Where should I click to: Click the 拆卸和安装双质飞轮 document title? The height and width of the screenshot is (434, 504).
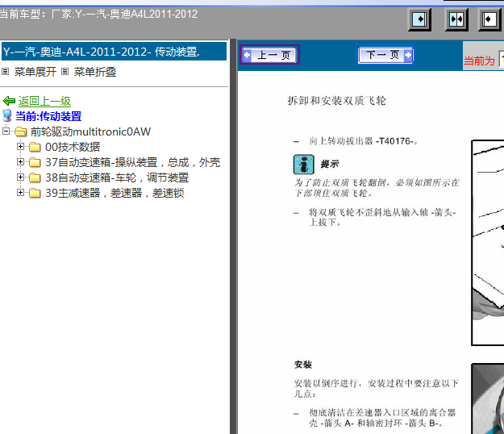coord(336,101)
